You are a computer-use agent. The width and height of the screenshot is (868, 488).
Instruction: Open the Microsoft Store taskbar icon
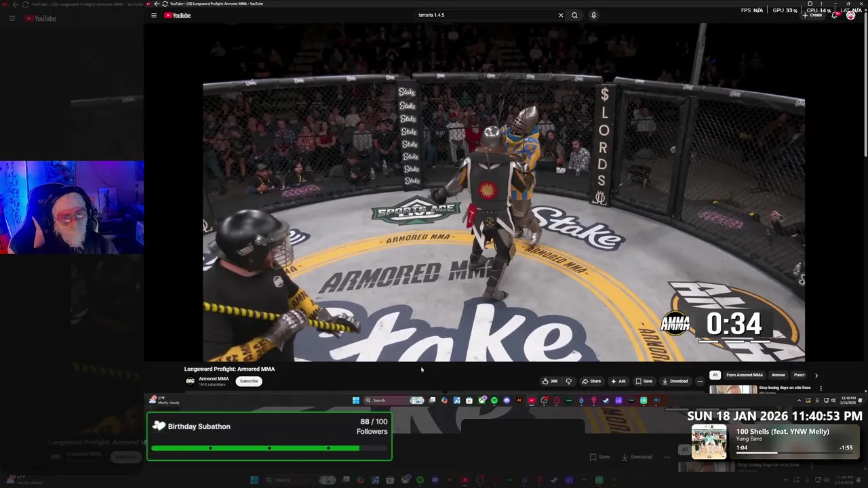tap(469, 400)
